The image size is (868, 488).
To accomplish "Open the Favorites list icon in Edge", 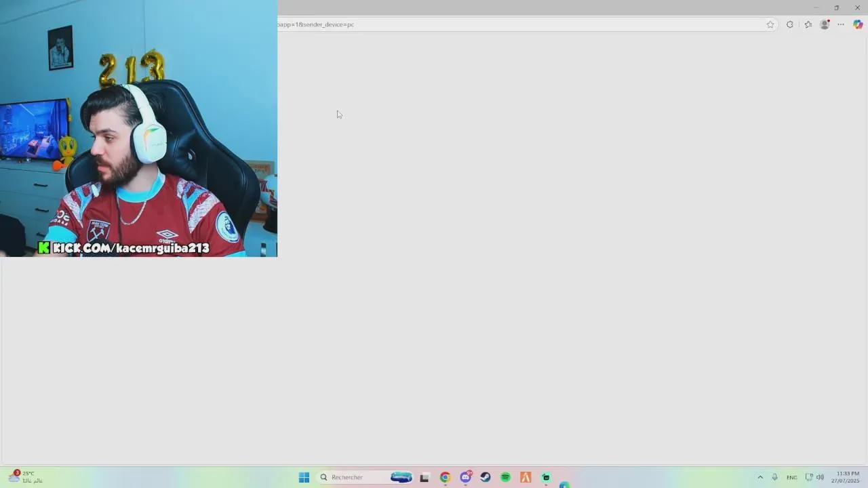I will click(808, 24).
